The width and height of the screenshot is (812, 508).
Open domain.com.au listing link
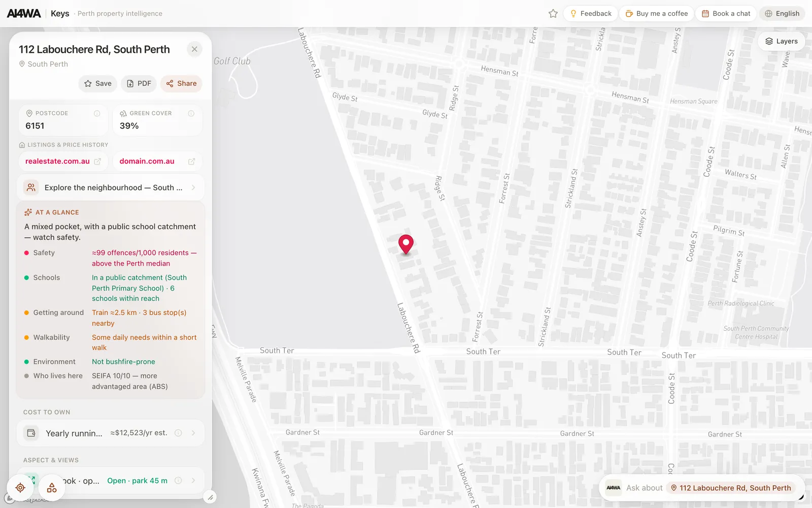(x=157, y=161)
